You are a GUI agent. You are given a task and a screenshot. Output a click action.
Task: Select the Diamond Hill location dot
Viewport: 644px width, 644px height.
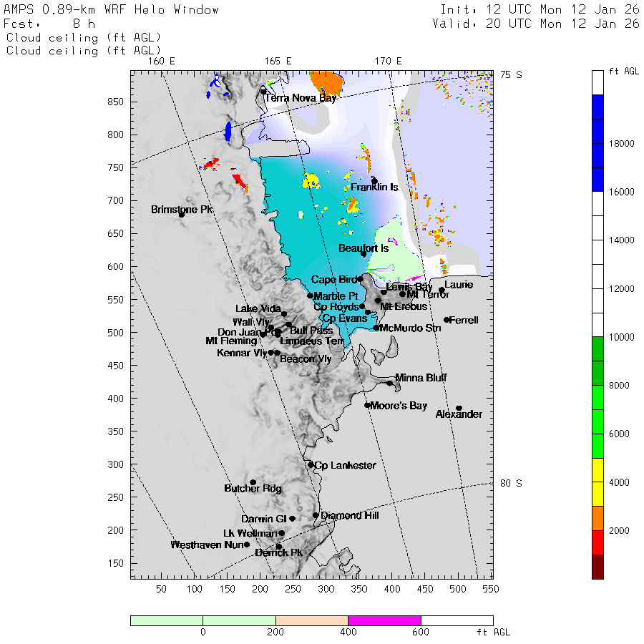pyautogui.click(x=316, y=514)
